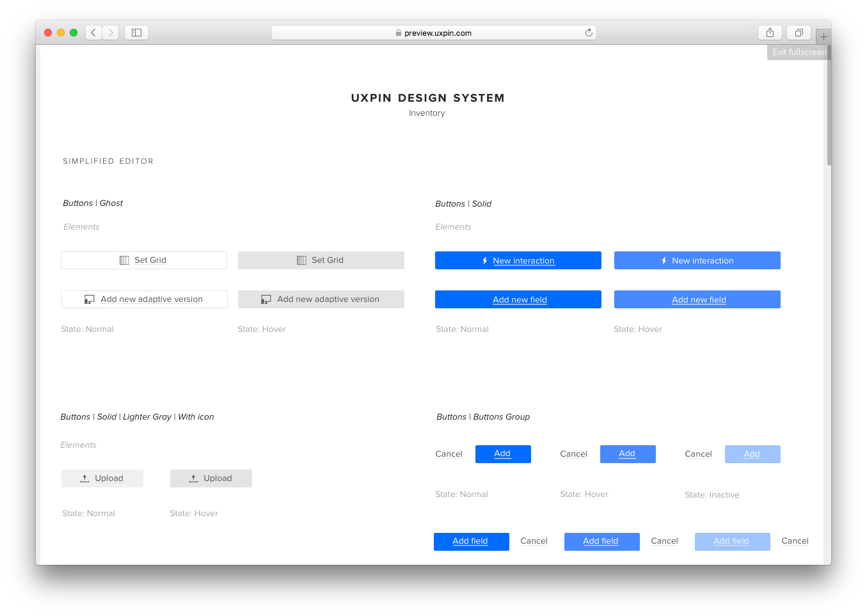Click Cancel in the normal-state button group
This screenshot has width=867, height=616.
(x=449, y=454)
